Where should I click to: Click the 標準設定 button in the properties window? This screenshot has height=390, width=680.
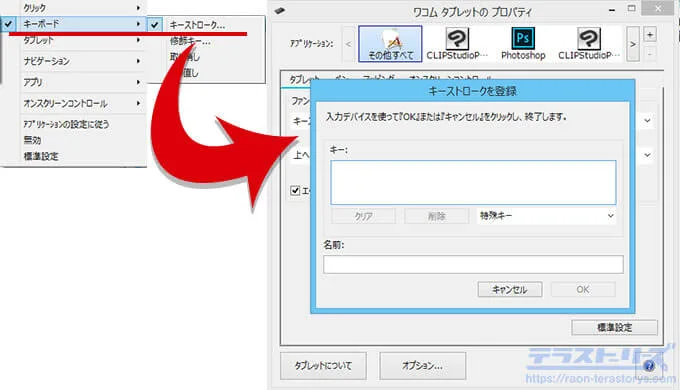coord(614,328)
